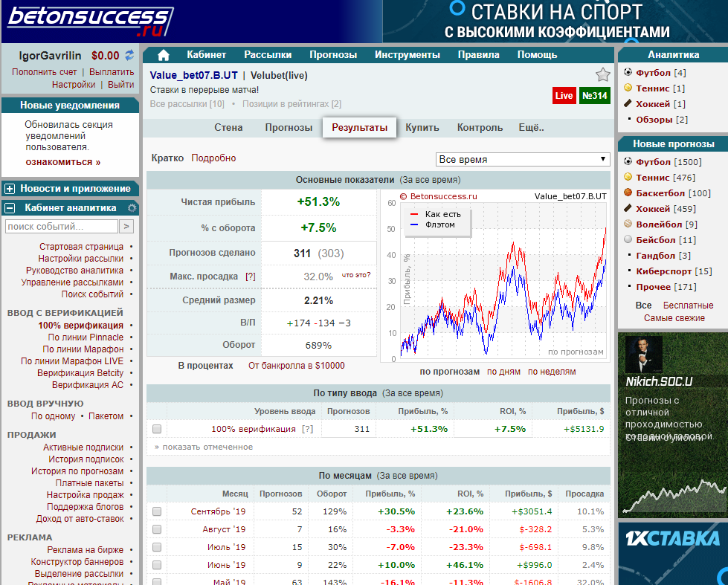Open the Инструменты menu
728x585 pixels.
(x=408, y=55)
